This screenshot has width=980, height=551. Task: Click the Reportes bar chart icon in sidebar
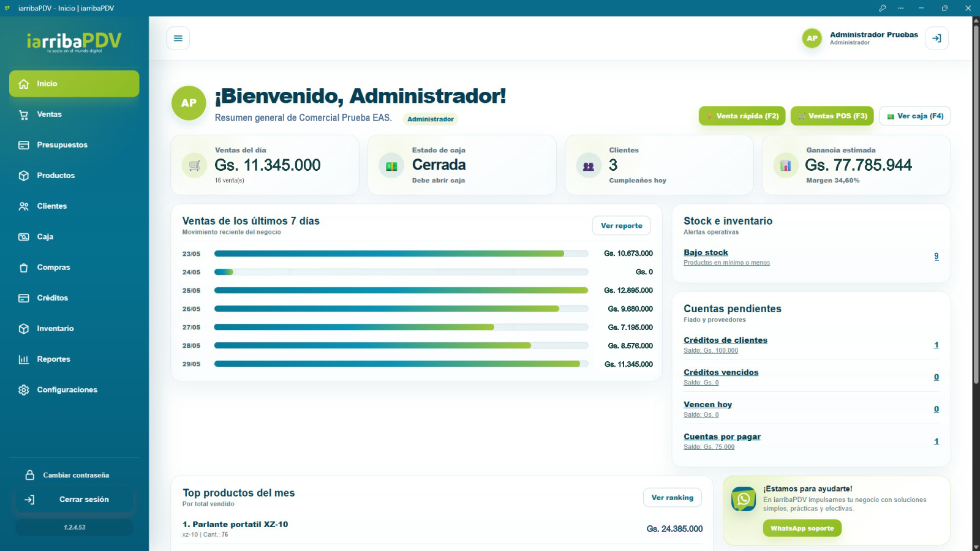pyautogui.click(x=24, y=359)
